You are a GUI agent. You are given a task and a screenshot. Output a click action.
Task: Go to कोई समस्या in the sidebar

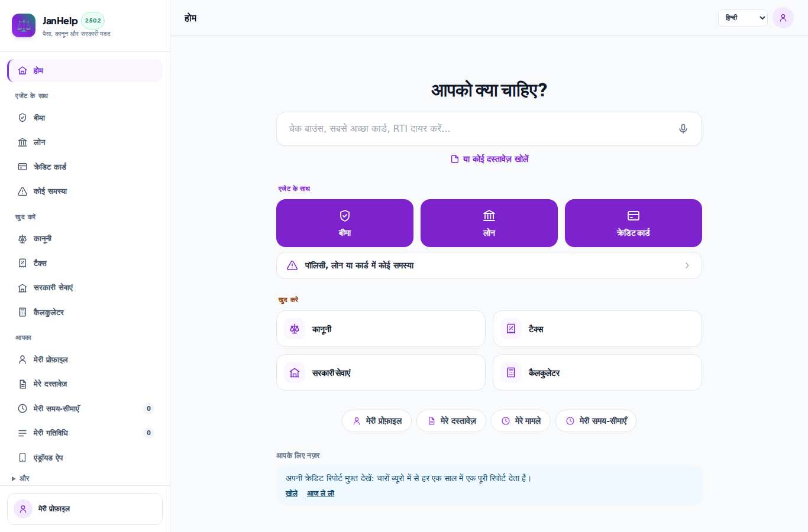[x=85, y=191]
